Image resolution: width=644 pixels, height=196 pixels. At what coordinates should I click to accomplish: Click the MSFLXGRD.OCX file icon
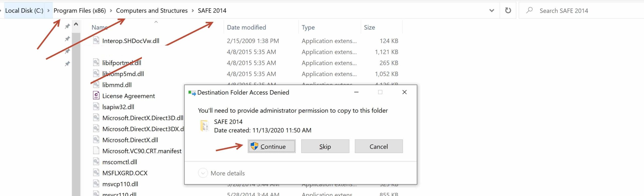pyautogui.click(x=96, y=173)
